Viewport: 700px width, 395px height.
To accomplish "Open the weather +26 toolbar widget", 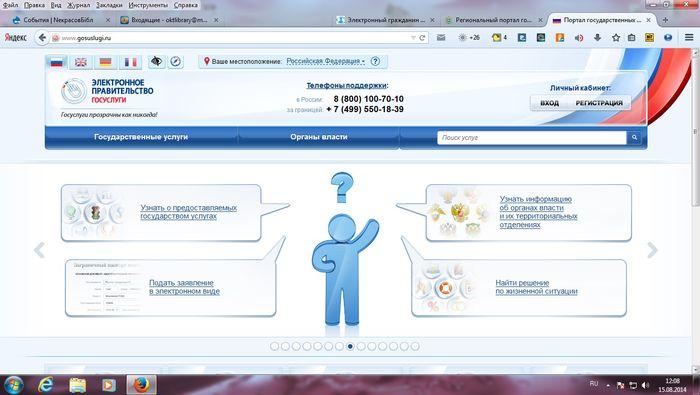I will pyautogui.click(x=469, y=38).
